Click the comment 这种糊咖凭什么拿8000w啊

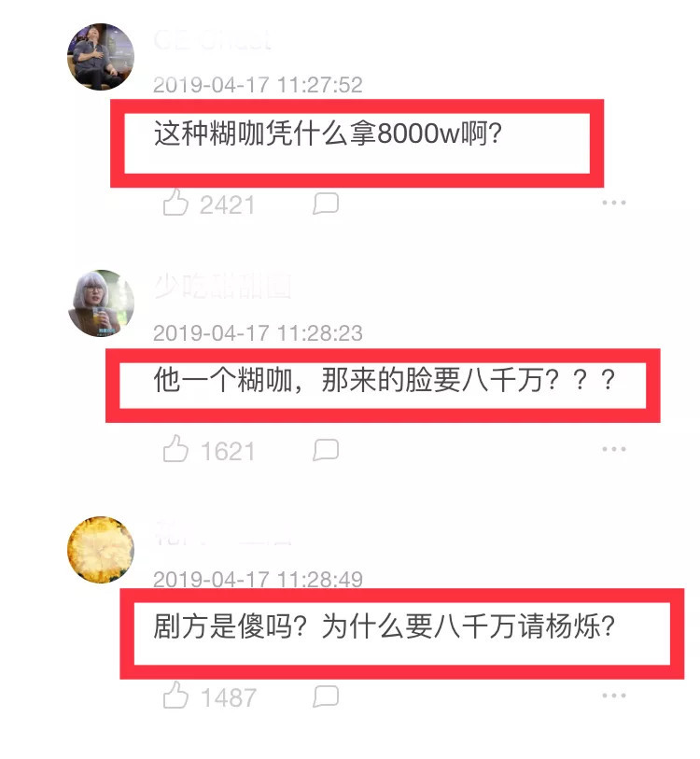[328, 134]
